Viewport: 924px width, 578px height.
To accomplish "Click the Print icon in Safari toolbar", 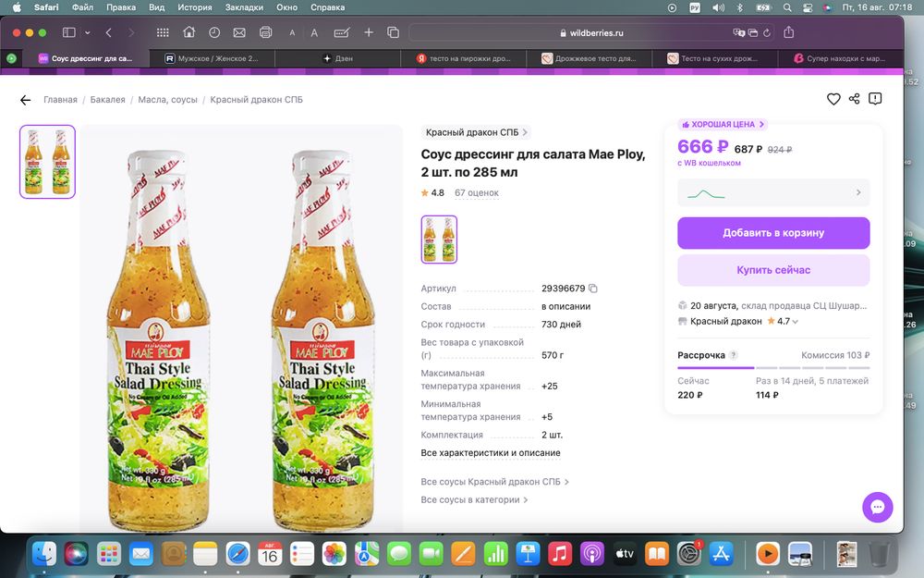I will point(266,33).
